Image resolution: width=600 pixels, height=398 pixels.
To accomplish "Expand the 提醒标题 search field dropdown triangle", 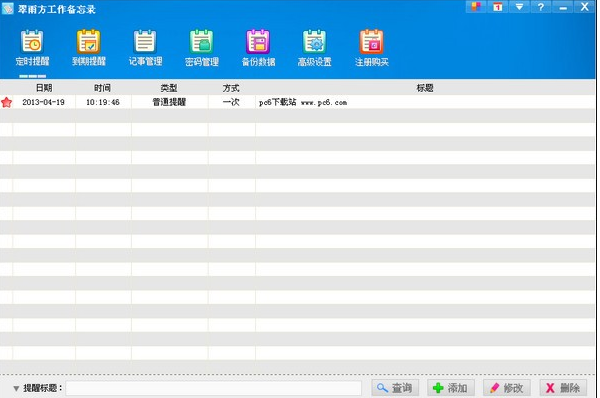I will (x=16, y=388).
